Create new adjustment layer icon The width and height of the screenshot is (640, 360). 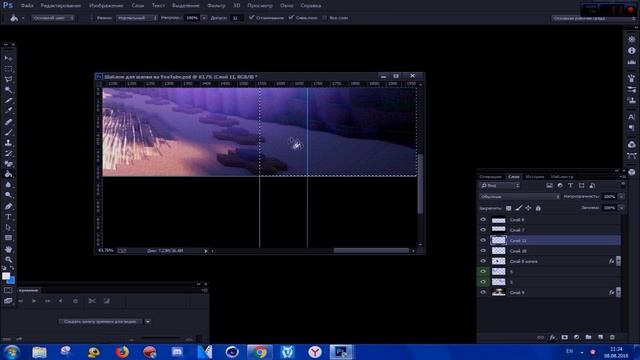coord(576,337)
